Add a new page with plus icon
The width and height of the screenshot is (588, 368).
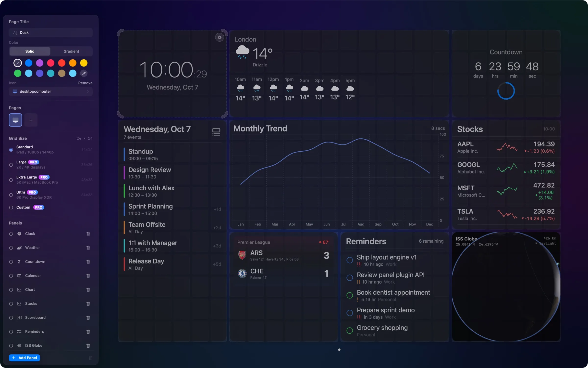tap(31, 120)
